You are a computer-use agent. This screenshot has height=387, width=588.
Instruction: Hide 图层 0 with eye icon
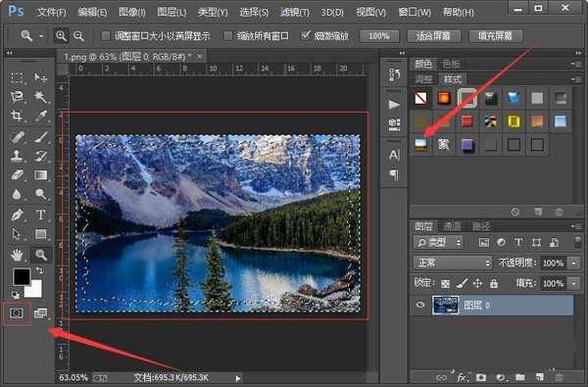pyautogui.click(x=420, y=305)
